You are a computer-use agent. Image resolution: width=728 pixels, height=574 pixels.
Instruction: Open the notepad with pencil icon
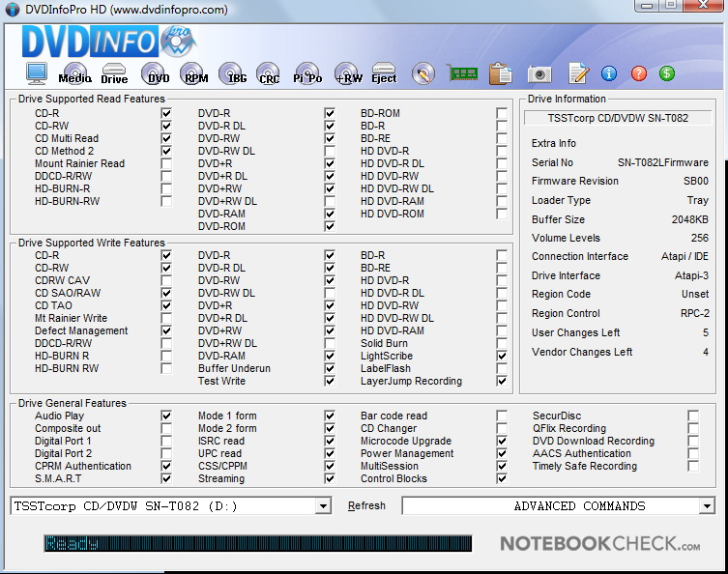pyautogui.click(x=578, y=73)
